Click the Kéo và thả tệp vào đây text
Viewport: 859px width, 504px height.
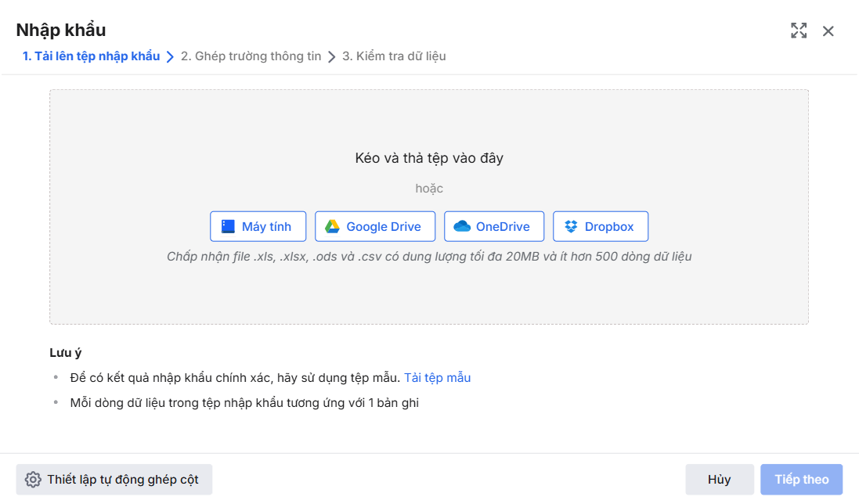429,158
